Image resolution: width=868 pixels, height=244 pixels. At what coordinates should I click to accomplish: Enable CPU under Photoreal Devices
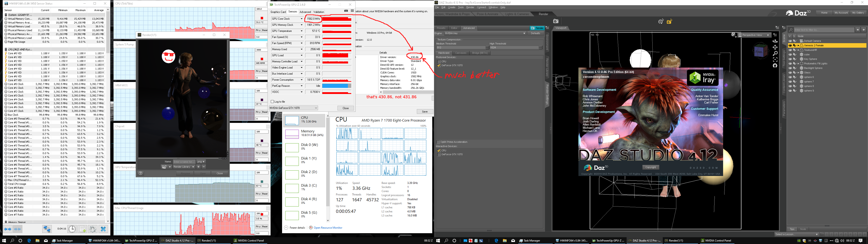coord(439,61)
